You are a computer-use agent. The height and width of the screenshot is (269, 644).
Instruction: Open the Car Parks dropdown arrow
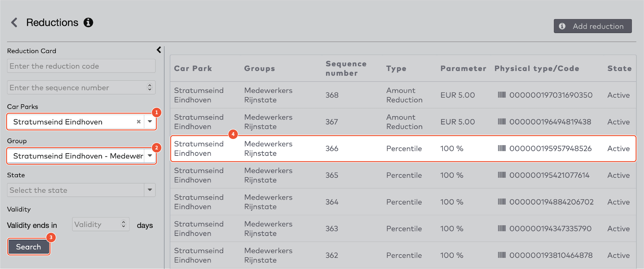150,122
